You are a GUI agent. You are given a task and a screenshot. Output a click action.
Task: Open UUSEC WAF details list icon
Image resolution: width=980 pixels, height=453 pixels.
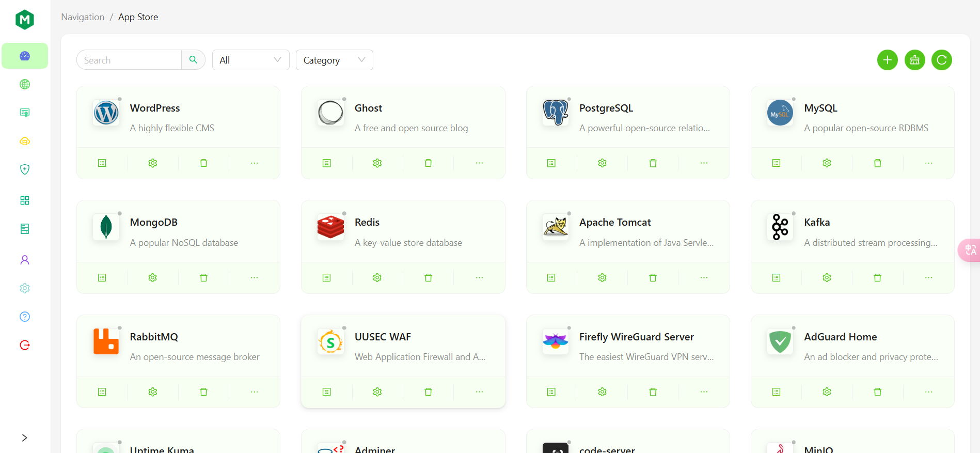(327, 392)
